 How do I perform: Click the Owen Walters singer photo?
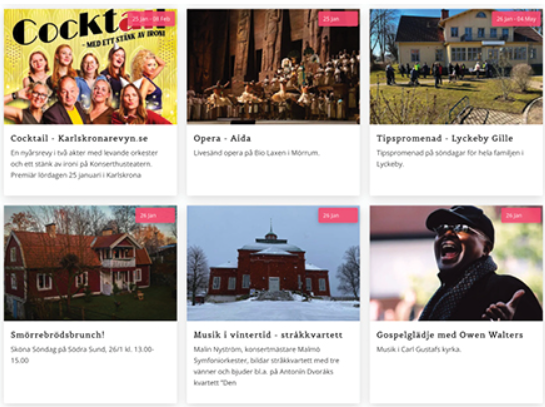456,263
